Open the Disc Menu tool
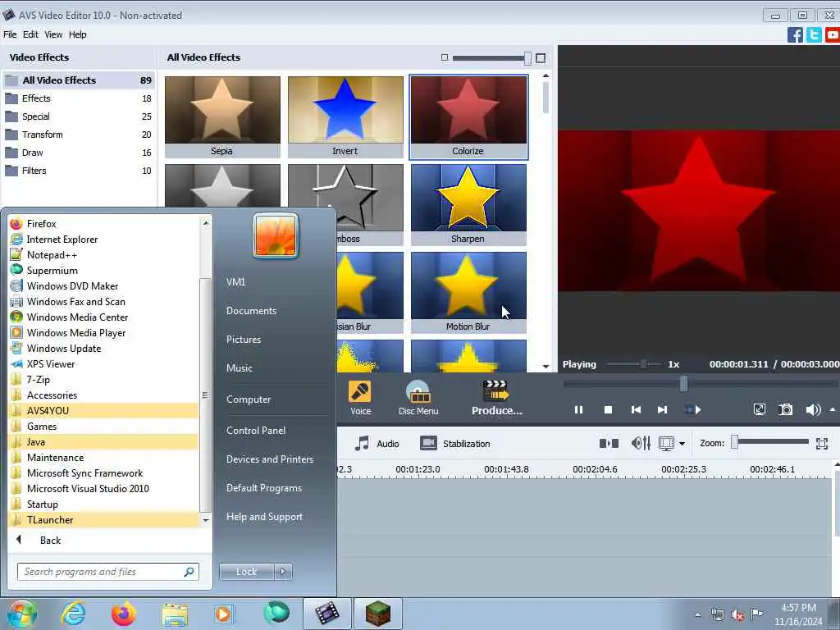This screenshot has width=840, height=630. tap(418, 398)
